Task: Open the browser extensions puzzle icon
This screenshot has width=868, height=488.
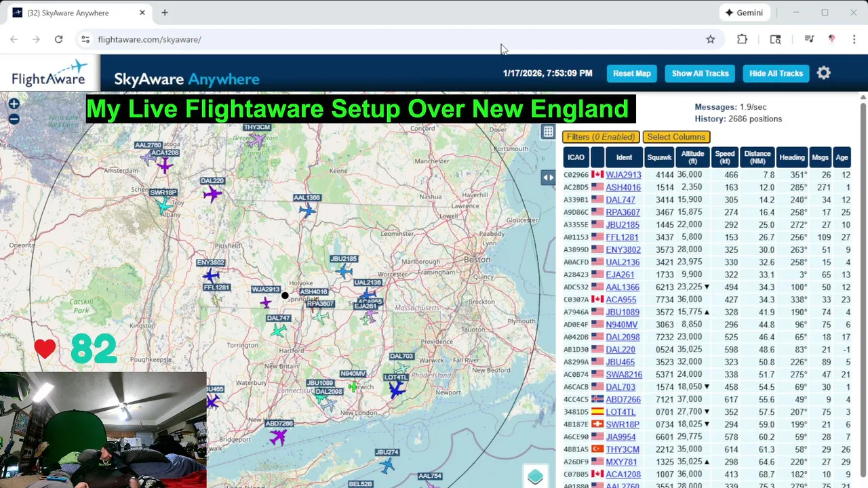Action: pyautogui.click(x=743, y=39)
